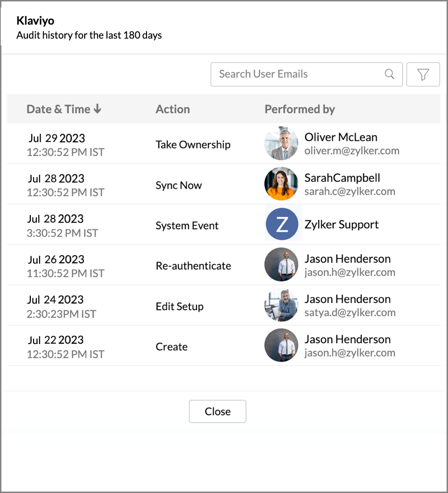Screen dimensions: 448x493
Task: Click the Create row's Jason Henderson avatar
Action: pos(281,345)
